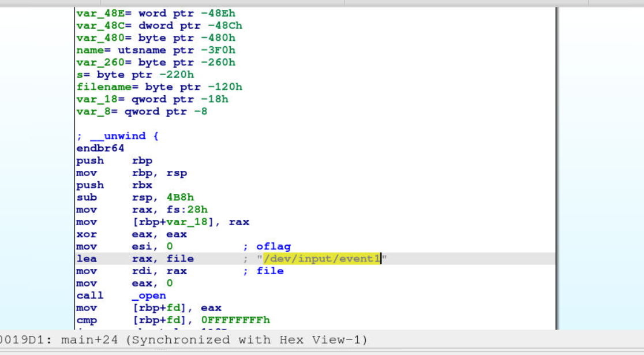Select the 0FFFFFFFFh operand in cmp line
644x355 pixels.
click(x=235, y=320)
